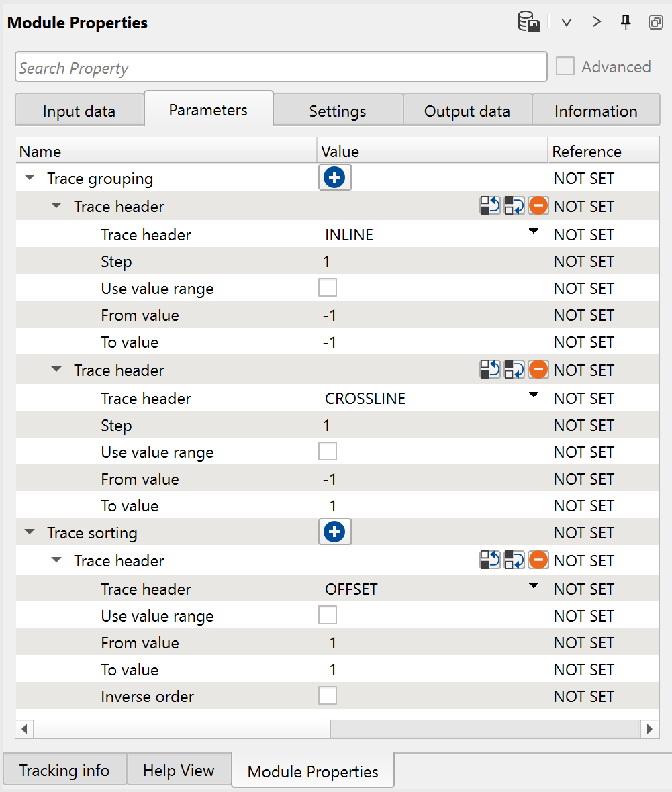Pin the Module Properties panel

pyautogui.click(x=626, y=23)
